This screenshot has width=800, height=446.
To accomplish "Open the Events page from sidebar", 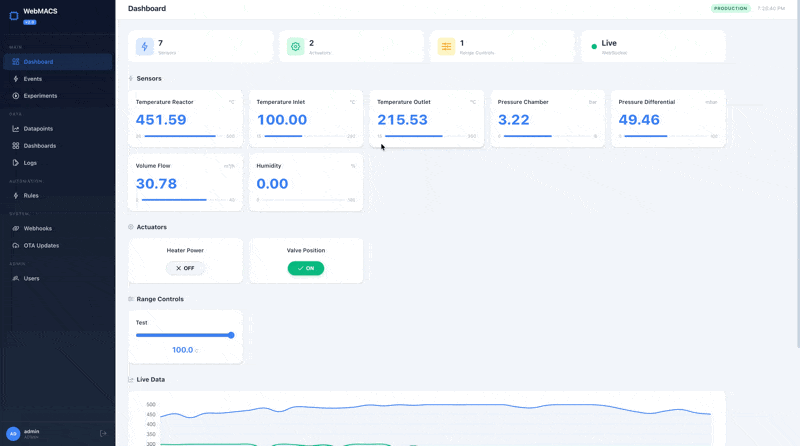I will pos(58,79).
